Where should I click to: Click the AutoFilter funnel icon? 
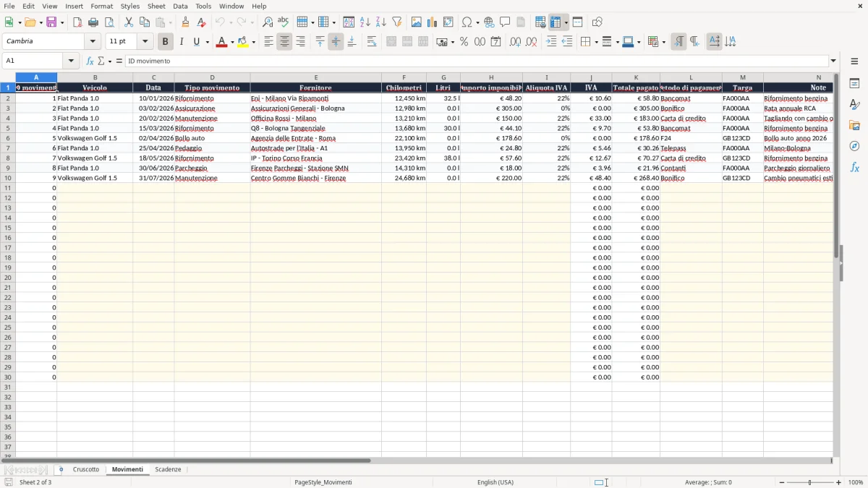pyautogui.click(x=397, y=22)
